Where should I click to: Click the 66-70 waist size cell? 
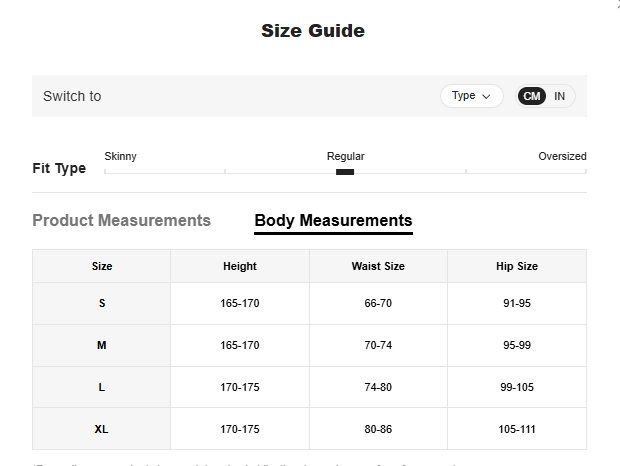378,303
